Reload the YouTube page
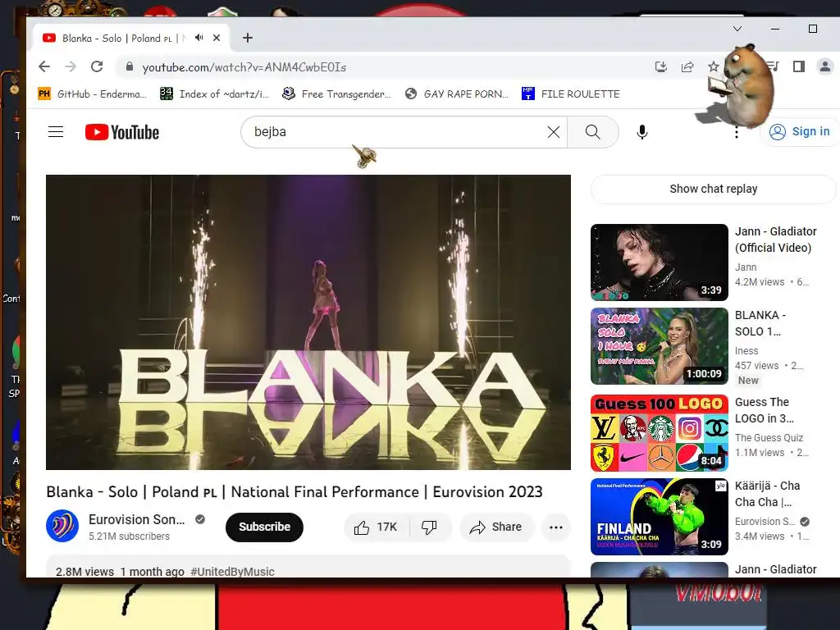 [x=97, y=67]
